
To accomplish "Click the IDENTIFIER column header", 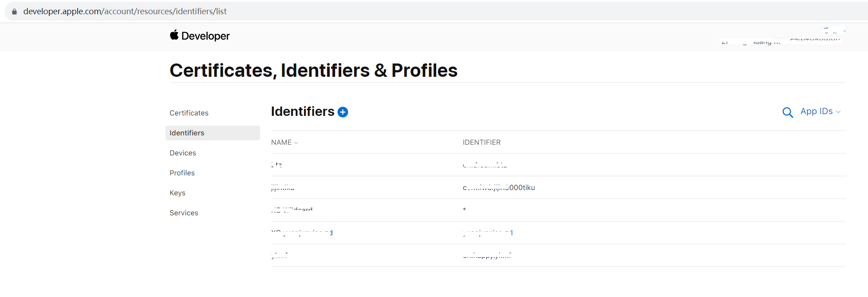I will click(x=481, y=143).
